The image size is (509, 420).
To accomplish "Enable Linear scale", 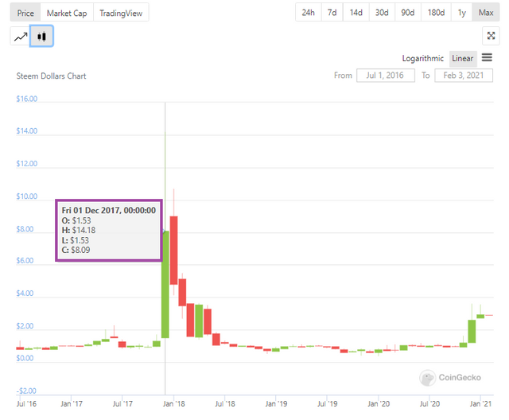I will pos(463,58).
